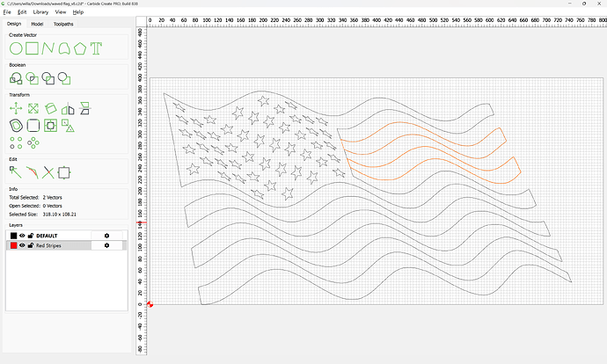Open settings gear for Red Stripes layer

point(106,245)
